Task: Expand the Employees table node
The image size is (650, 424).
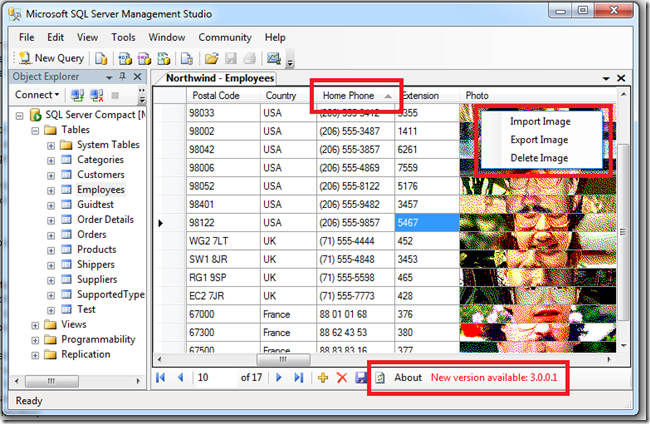Action: (x=51, y=190)
